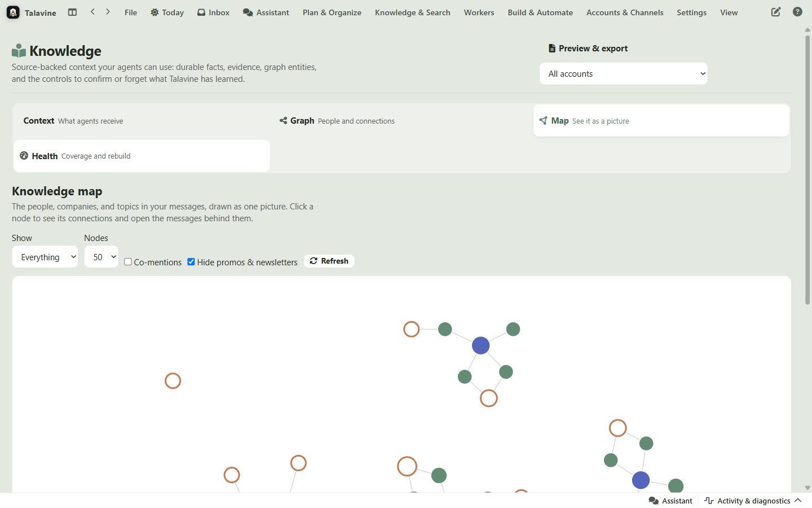This screenshot has height=508, width=812.
Task: Go back with the left arrow
Action: click(92, 12)
